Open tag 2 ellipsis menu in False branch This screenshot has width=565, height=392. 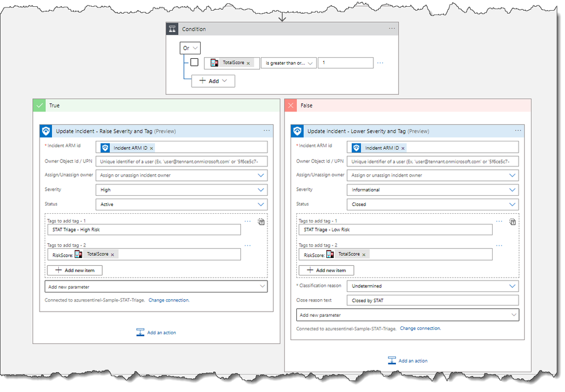[x=499, y=245]
